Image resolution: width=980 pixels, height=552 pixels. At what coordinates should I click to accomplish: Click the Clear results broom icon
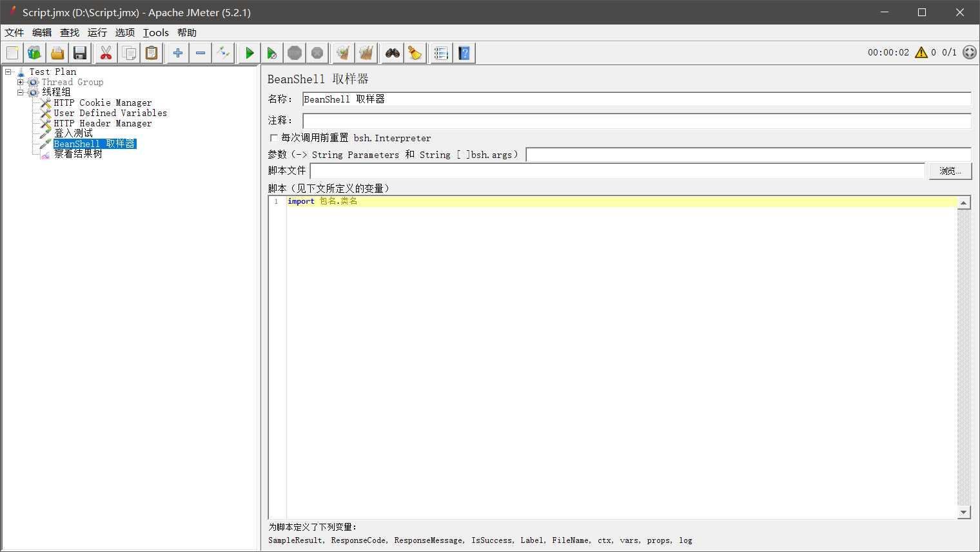(343, 53)
